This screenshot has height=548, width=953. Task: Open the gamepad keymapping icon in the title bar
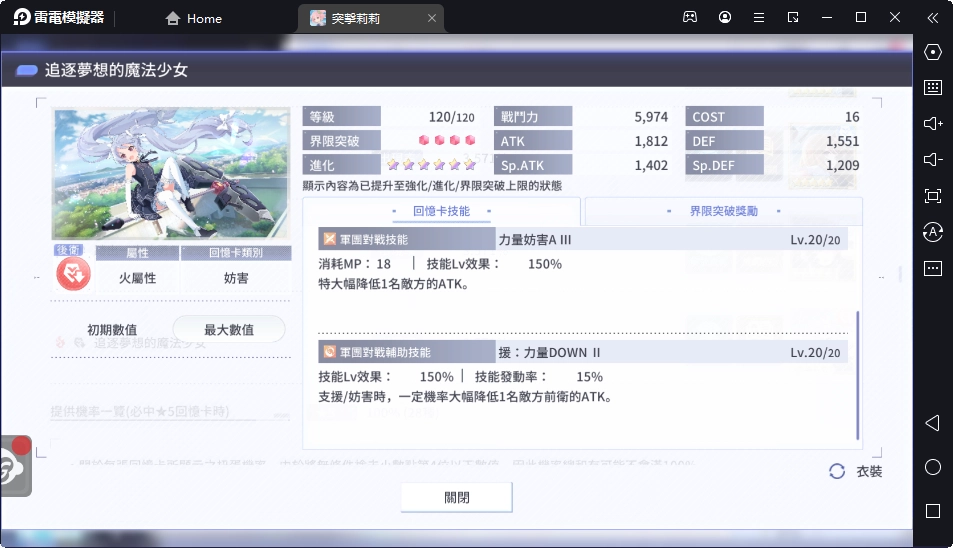(x=690, y=17)
